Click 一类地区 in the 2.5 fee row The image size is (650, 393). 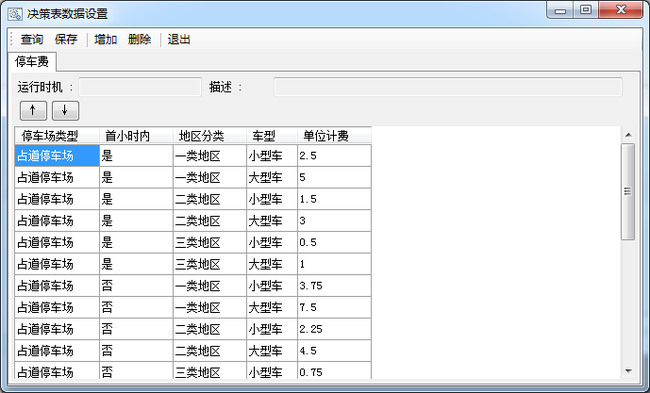tap(210, 156)
